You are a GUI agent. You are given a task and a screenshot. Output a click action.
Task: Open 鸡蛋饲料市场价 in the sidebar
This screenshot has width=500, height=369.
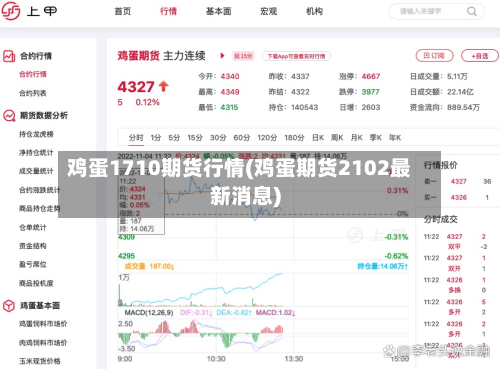43,324
